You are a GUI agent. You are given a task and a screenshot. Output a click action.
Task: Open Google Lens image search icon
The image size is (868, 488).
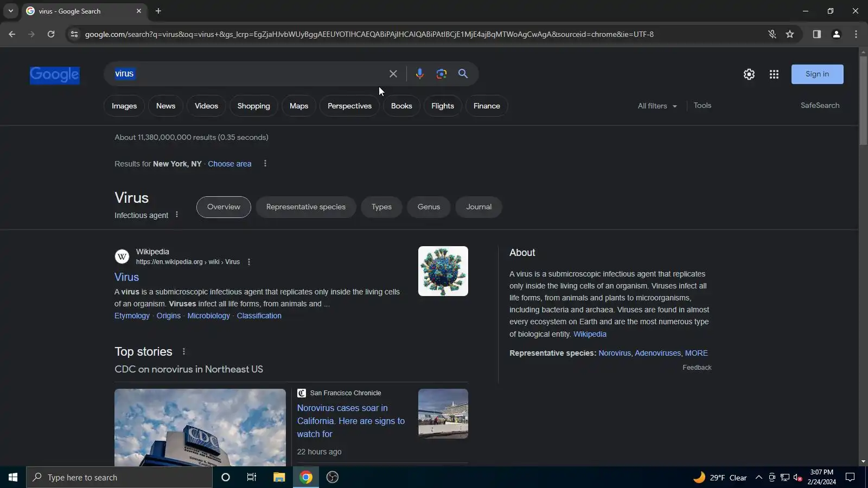pyautogui.click(x=442, y=74)
